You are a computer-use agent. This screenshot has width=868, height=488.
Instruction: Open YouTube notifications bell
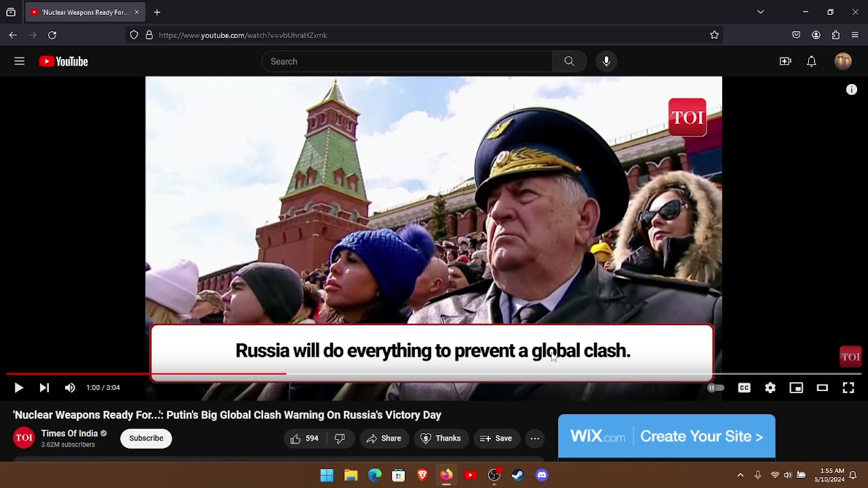pos(812,62)
